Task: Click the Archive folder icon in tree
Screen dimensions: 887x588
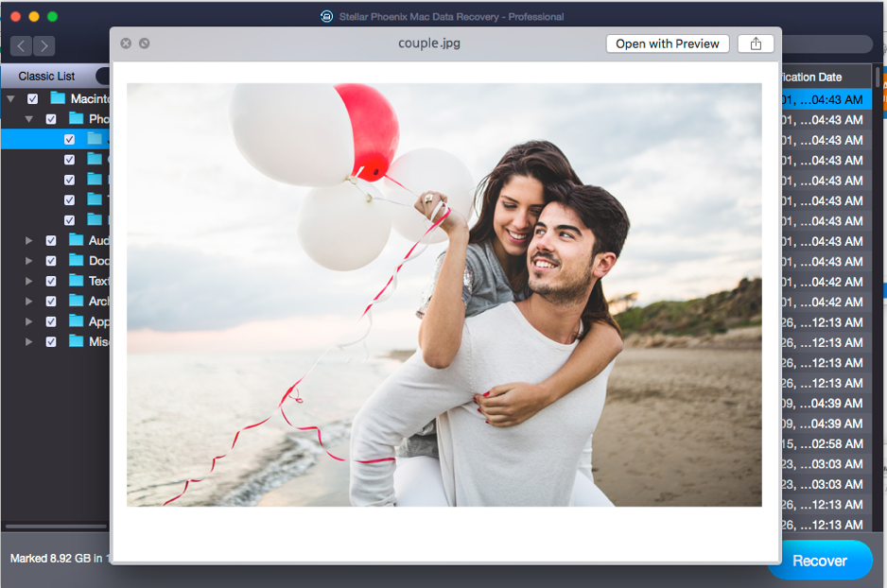Action: pos(77,301)
